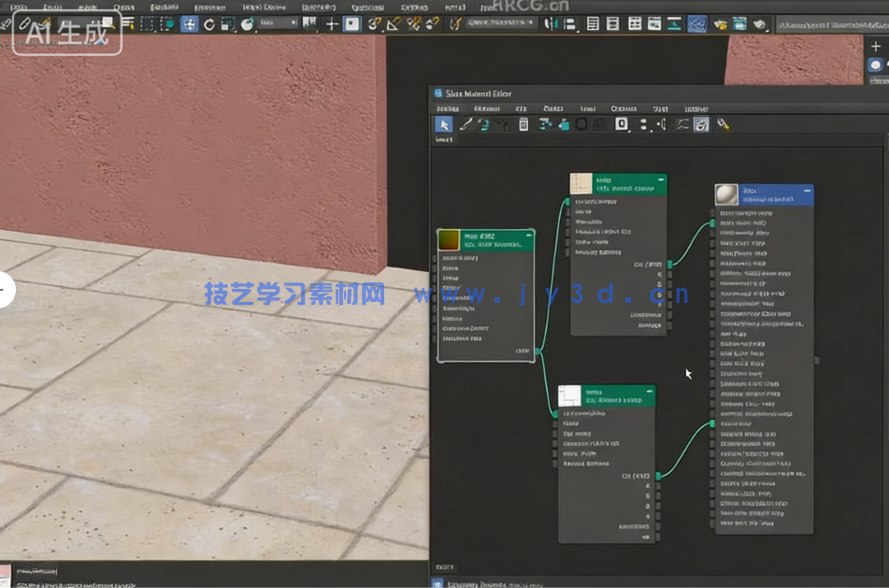
Task: Click the Map #382 gradient preview swatch
Action: pos(450,240)
